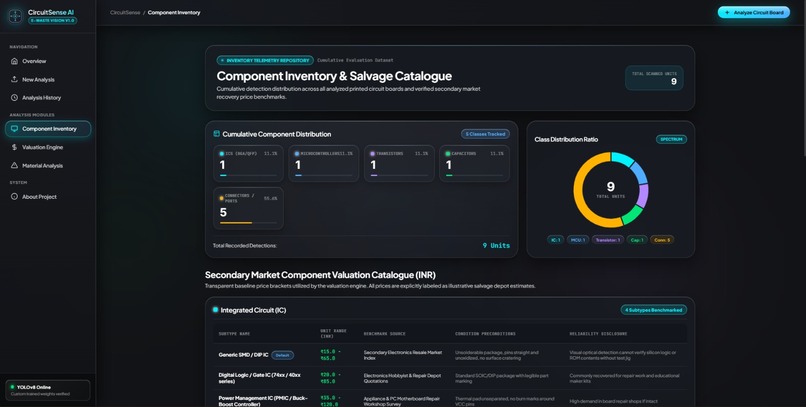Click the MCU: 1 legend chip

click(x=578, y=239)
